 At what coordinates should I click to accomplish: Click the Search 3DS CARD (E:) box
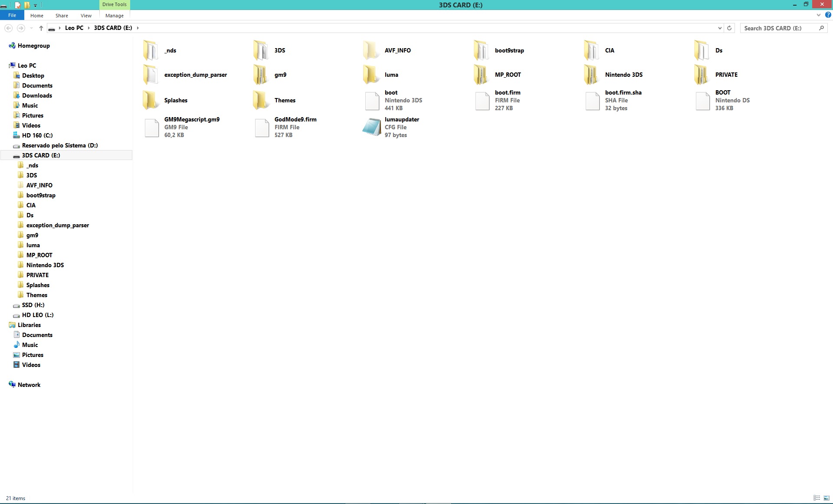[x=783, y=28]
